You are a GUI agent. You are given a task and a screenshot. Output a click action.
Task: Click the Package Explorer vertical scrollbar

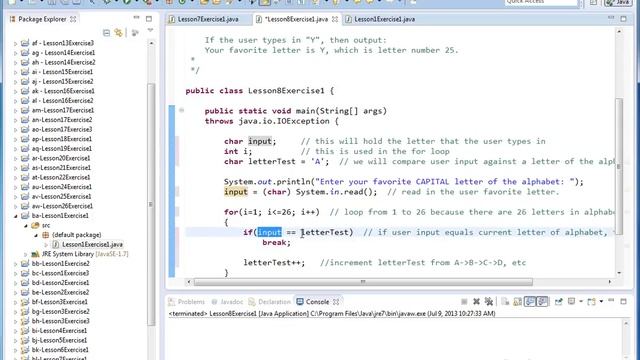(151, 204)
